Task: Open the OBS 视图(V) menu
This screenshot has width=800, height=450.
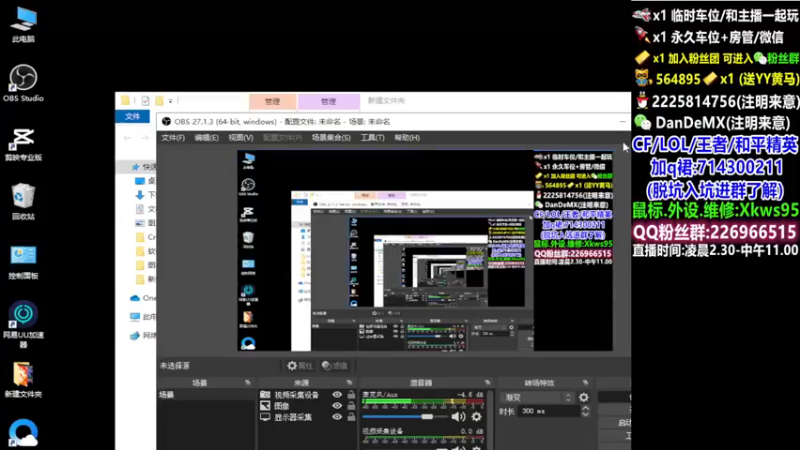Action: point(241,138)
